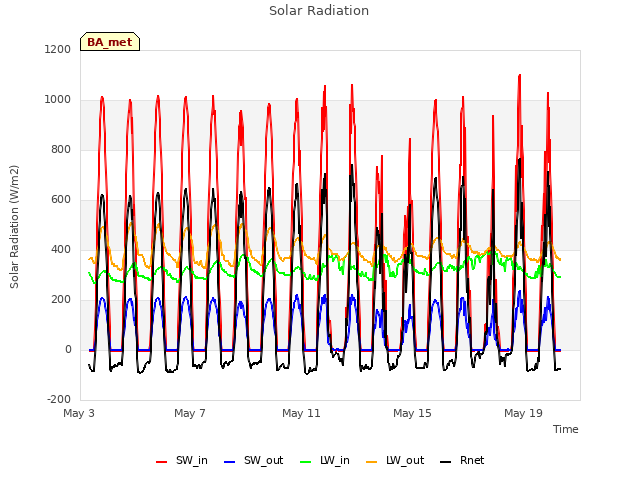This screenshot has width=640, height=480.
Task: Click the May 15 axis tick label
Action: coord(412,413)
